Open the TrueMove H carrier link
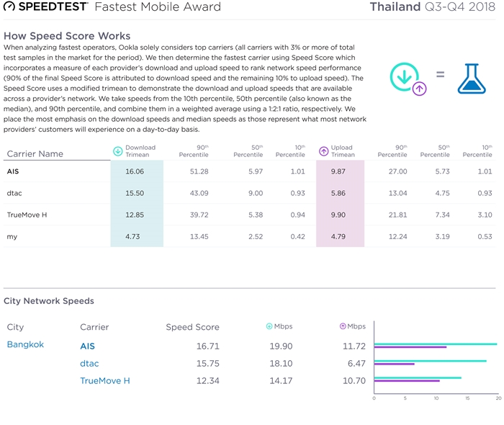 (105, 381)
